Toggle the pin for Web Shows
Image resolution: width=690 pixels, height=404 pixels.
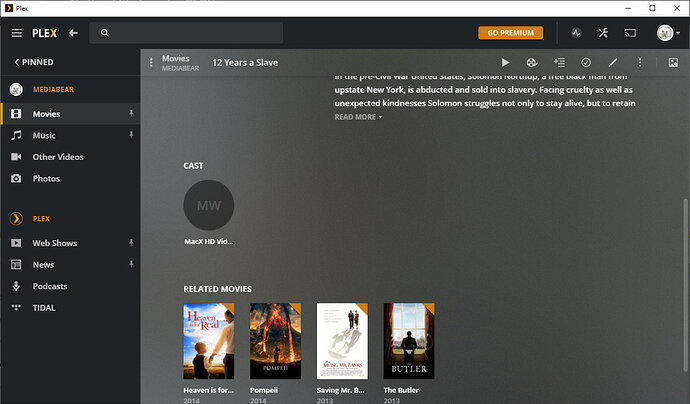[x=131, y=242]
